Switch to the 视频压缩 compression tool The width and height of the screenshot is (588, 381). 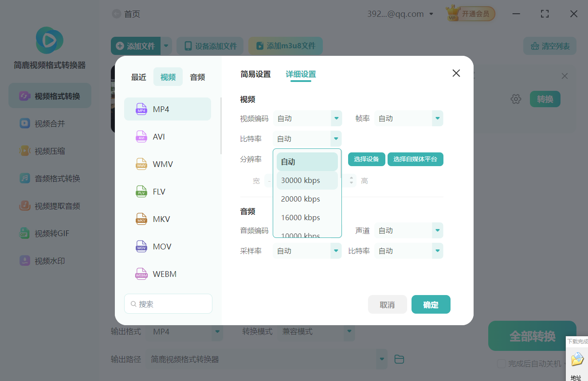49,151
